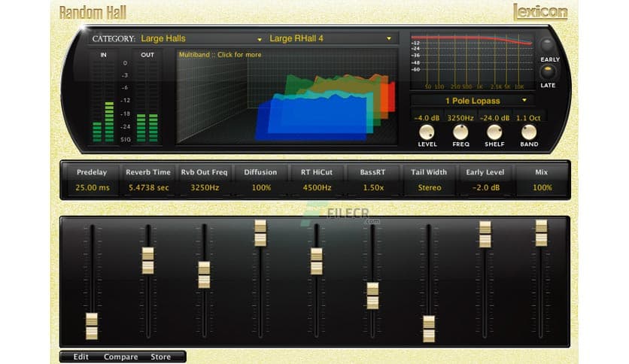Click the Diffusion fader handle
Screen dimensions: 629x364
tap(260, 233)
